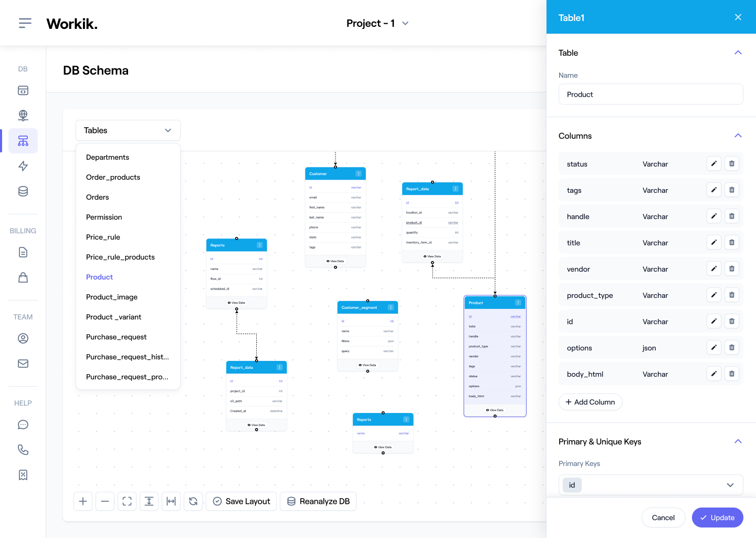Open the Primary Keys id dropdown
Viewport: 756px width, 538px height.
[730, 485]
